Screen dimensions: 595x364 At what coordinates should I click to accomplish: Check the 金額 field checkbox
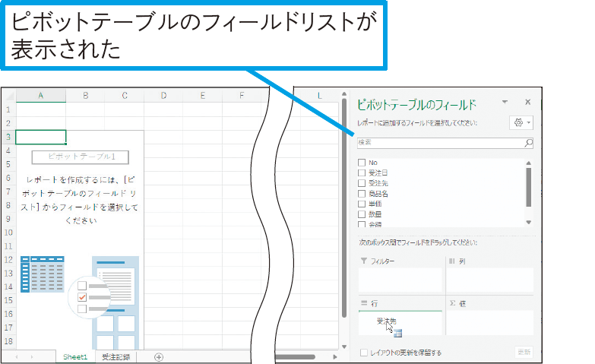click(362, 224)
